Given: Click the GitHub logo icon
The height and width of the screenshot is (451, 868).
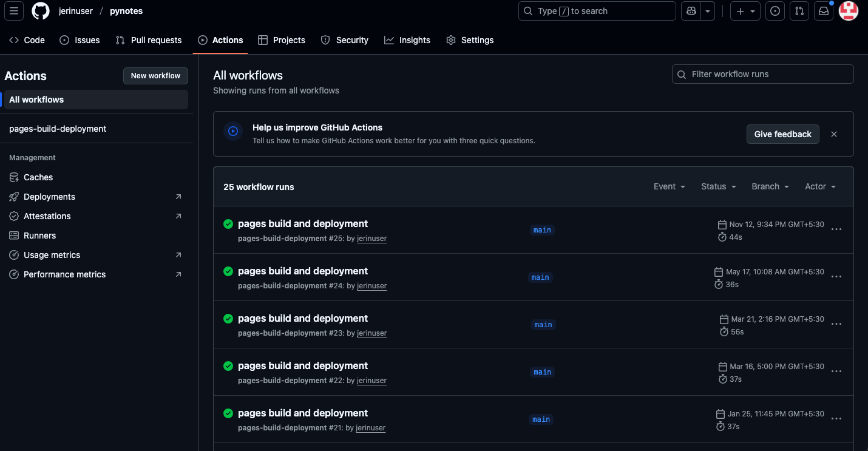Looking at the screenshot, I should coord(41,11).
